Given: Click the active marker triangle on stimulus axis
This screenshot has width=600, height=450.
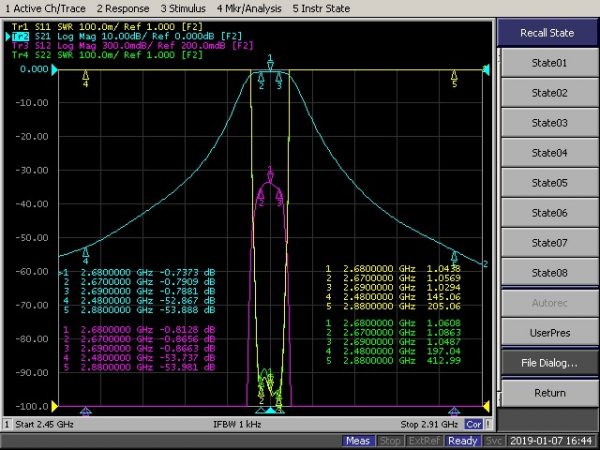Looking at the screenshot, I should [271, 411].
